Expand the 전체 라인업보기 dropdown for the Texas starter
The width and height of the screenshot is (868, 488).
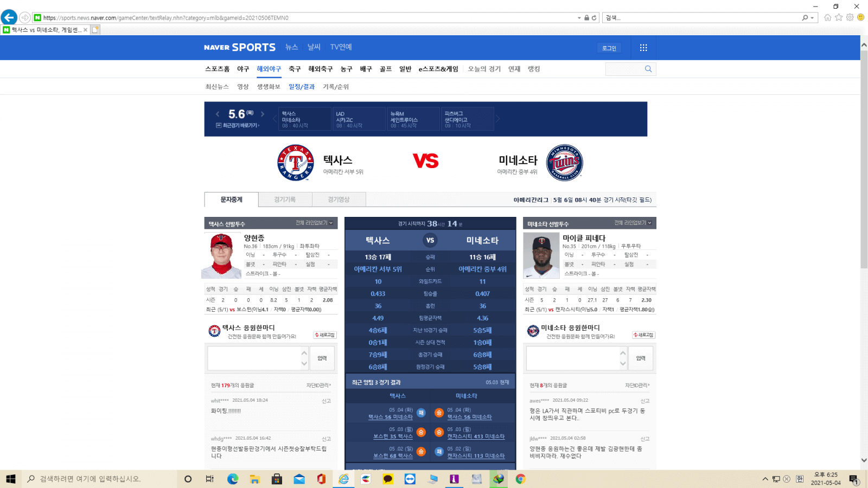(x=315, y=223)
